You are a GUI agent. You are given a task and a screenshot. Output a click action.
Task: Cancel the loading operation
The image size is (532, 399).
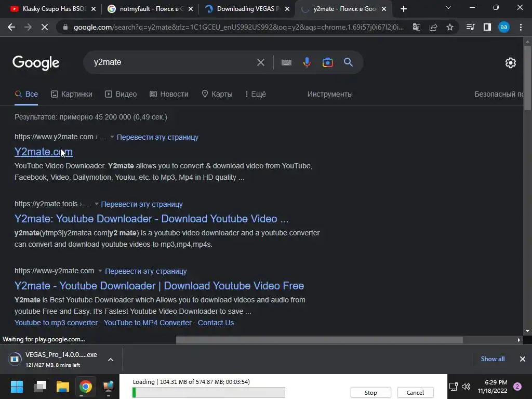pos(415,393)
